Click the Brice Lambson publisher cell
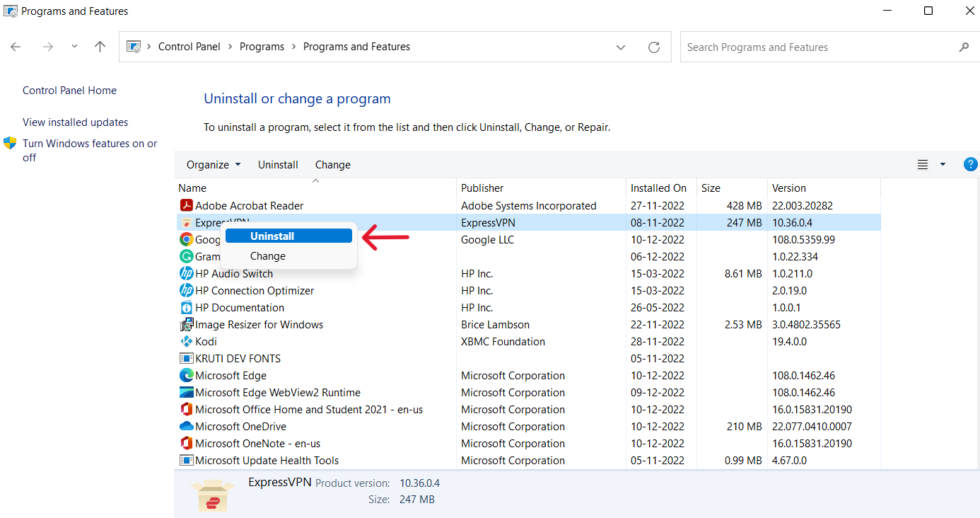This screenshot has height=518, width=980. (496, 325)
